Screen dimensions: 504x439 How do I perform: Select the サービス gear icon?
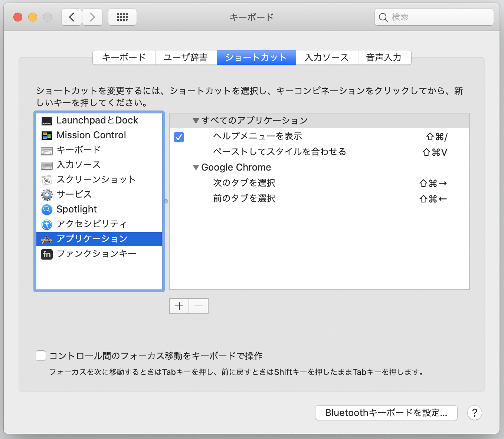(46, 194)
